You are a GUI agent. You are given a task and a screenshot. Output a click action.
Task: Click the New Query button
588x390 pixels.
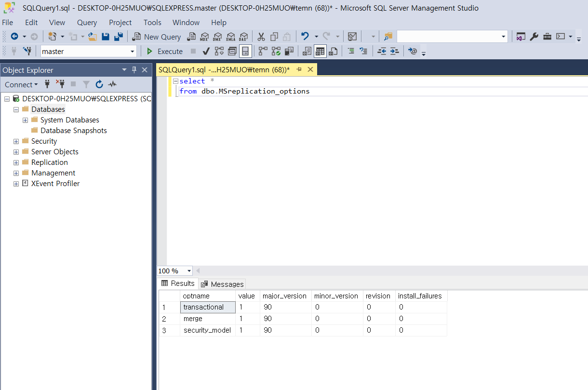tap(157, 37)
